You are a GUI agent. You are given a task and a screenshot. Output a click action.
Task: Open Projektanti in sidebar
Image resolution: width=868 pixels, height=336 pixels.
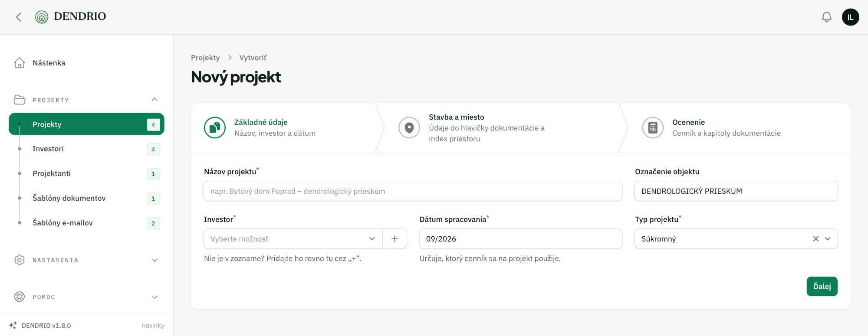pos(86,173)
